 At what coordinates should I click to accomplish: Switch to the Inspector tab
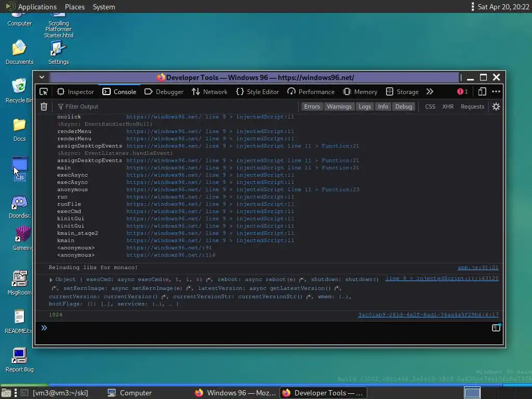click(x=76, y=91)
